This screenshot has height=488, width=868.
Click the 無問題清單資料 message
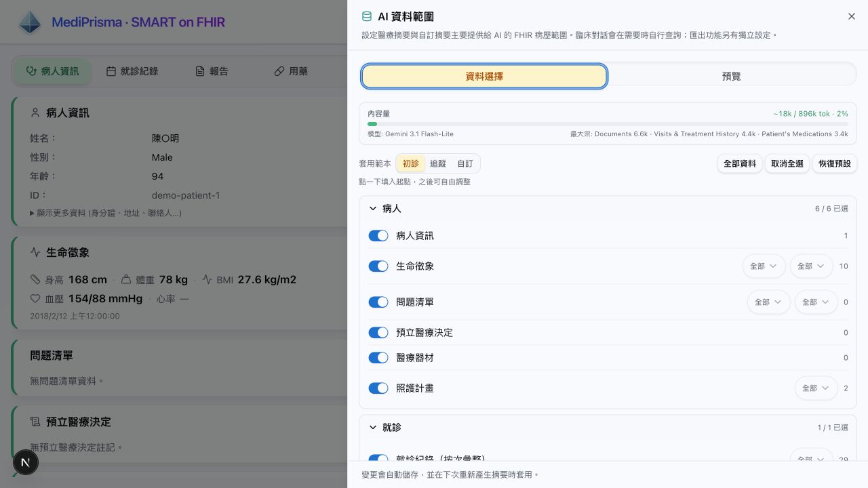point(67,381)
